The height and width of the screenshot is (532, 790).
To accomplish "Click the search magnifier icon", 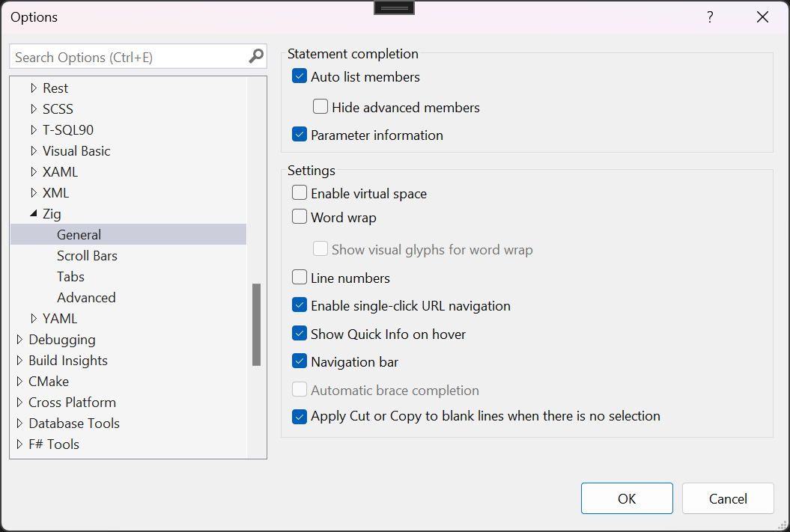I will (x=257, y=56).
